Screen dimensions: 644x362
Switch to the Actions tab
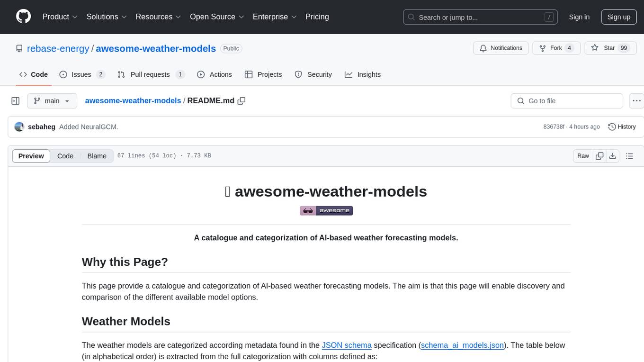(x=214, y=74)
